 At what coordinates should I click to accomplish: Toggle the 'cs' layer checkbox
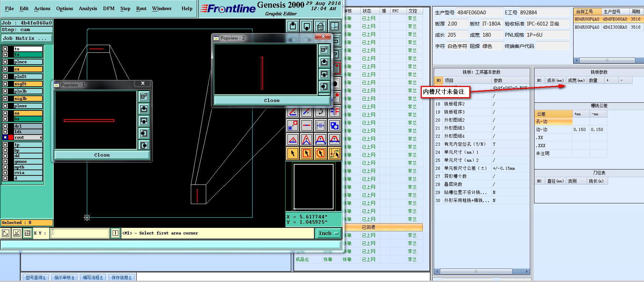[x=5, y=69]
